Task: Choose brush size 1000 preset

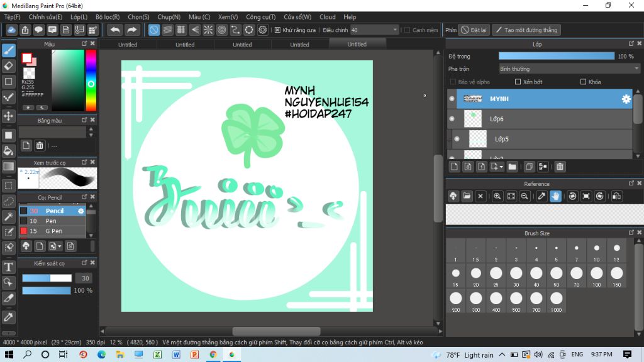Action: pos(556,301)
